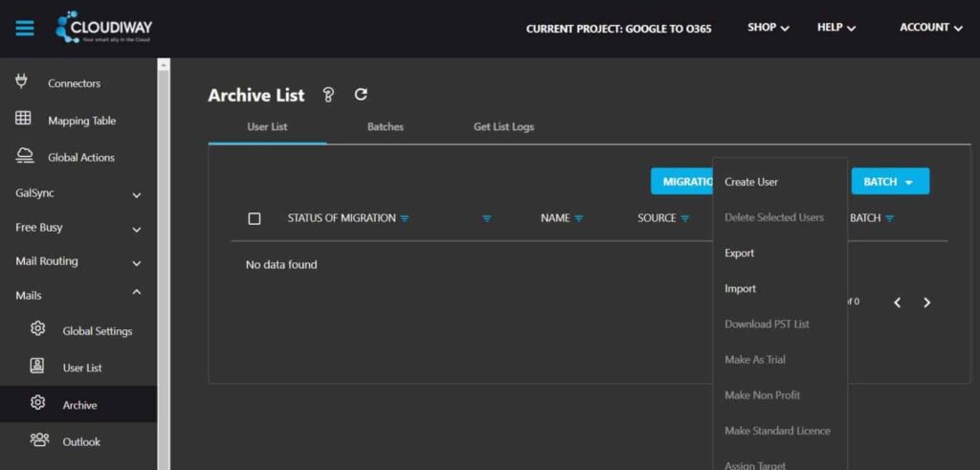The height and width of the screenshot is (470, 980).
Task: Open the Help dropdown
Action: click(836, 28)
